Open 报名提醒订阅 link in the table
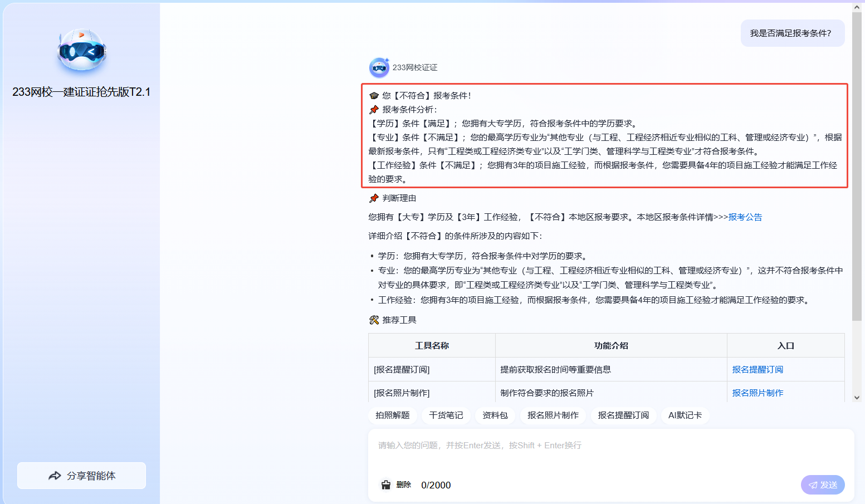 758,369
